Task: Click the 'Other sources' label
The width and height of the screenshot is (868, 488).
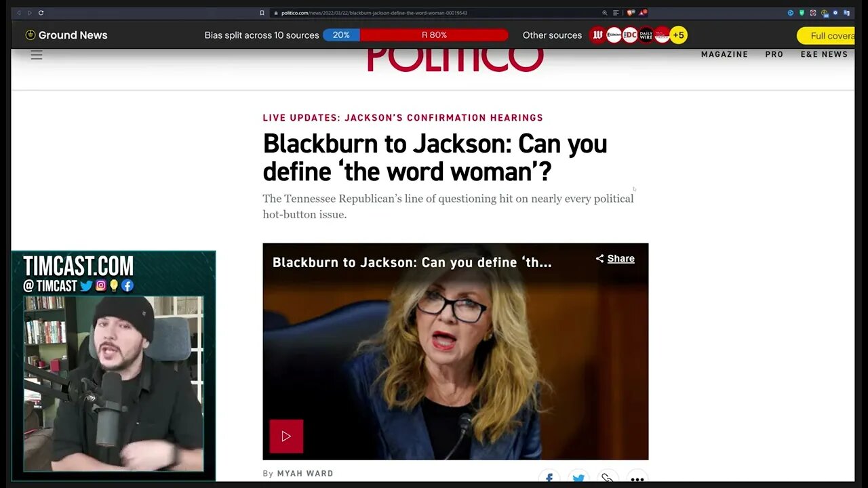Action: 552,35
